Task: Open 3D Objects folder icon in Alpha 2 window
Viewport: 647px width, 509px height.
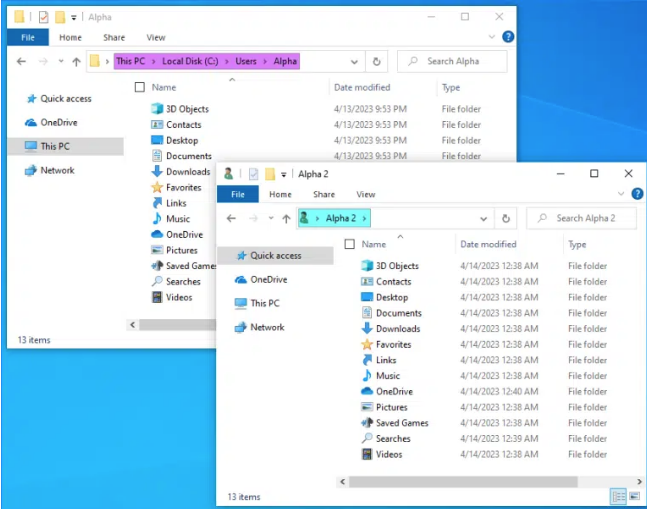Action: (x=367, y=266)
